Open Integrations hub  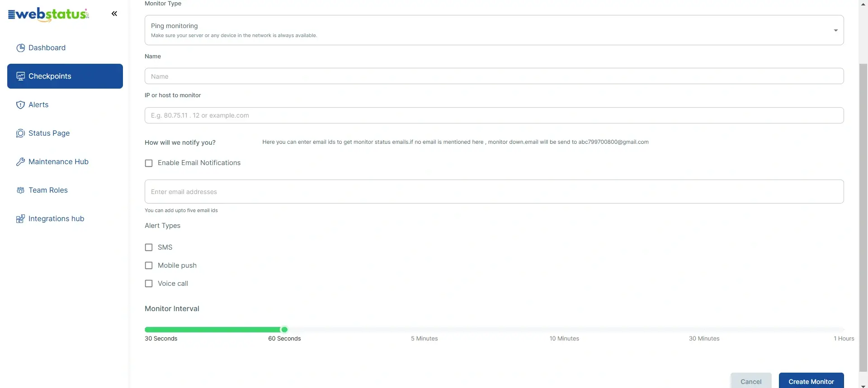(65, 219)
